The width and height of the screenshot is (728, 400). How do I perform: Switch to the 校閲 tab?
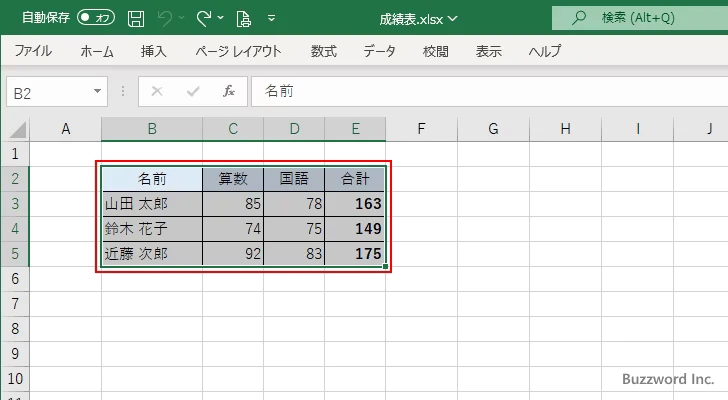(436, 51)
